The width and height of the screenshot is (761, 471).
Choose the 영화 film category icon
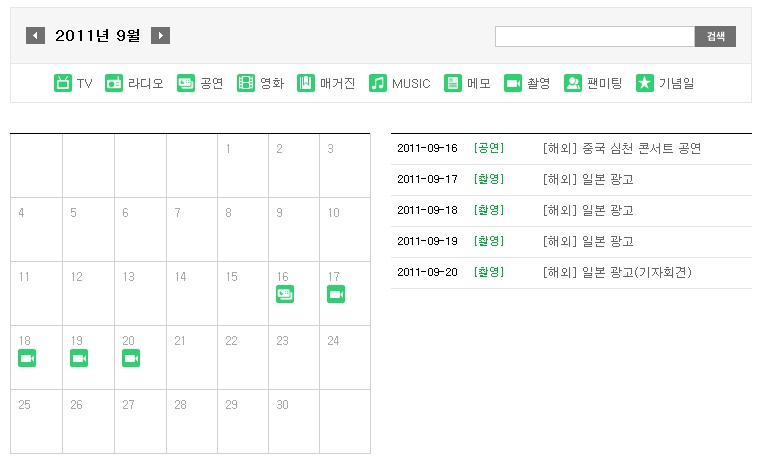point(246,83)
